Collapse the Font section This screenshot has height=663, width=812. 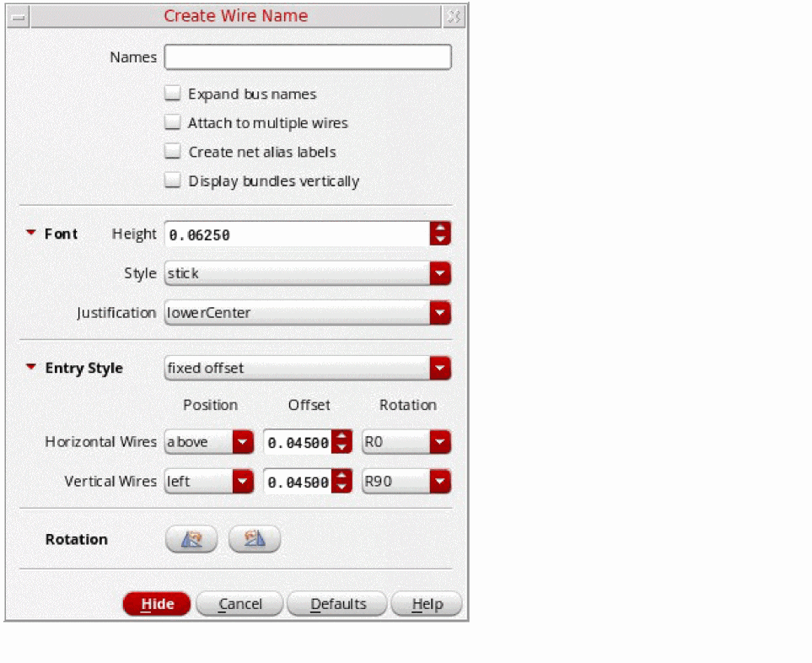pos(31,233)
